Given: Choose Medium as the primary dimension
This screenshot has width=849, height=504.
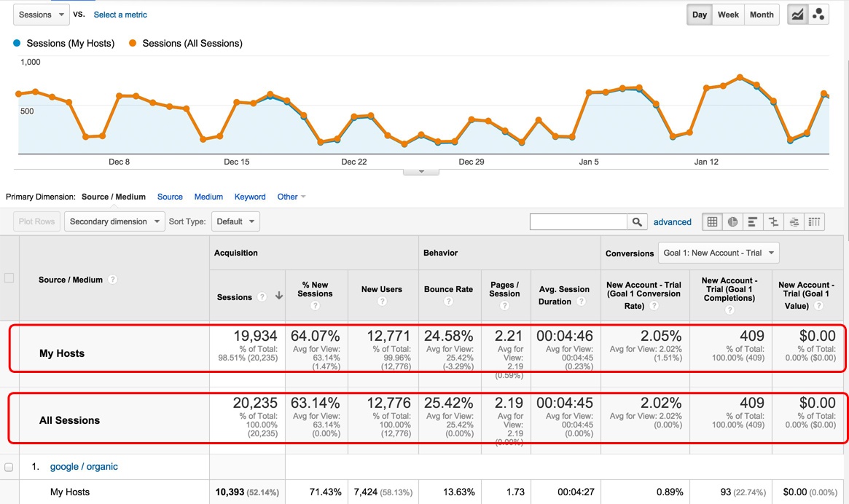Looking at the screenshot, I should tap(208, 197).
